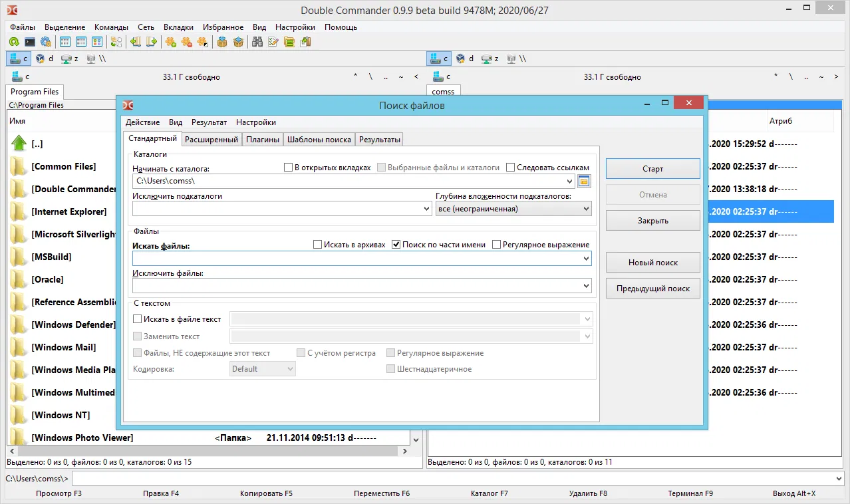Click the 'Старт' button
This screenshot has height=504, width=850.
[652, 169]
